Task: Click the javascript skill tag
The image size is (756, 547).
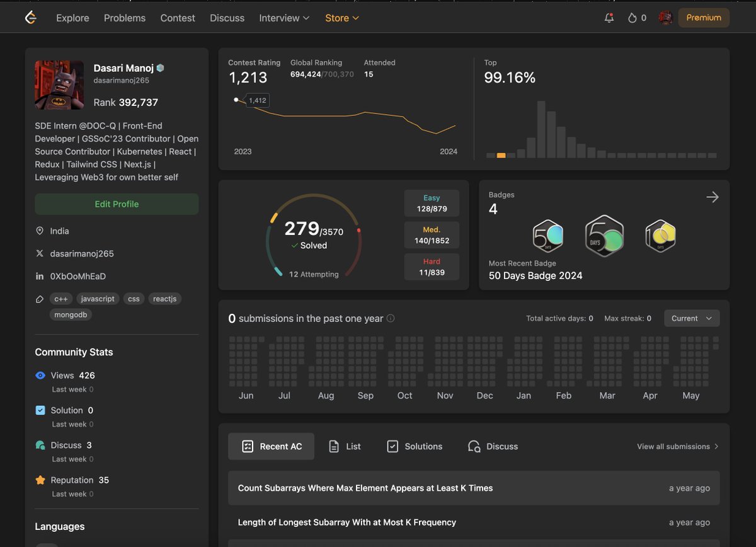Action: (98, 299)
